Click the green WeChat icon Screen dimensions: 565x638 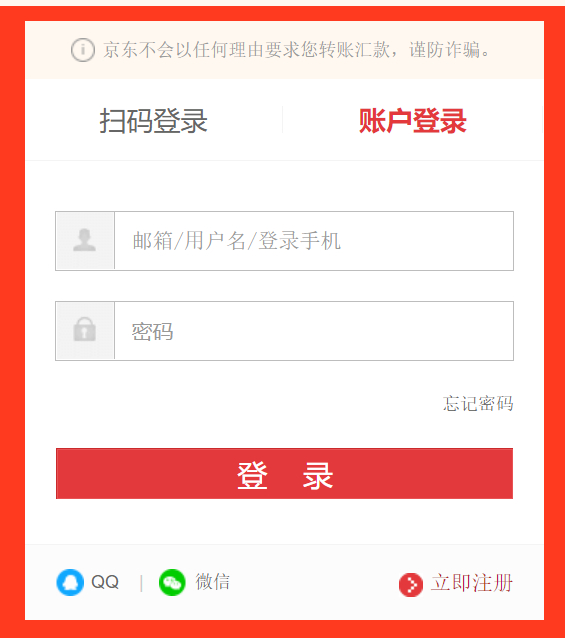[172, 582]
